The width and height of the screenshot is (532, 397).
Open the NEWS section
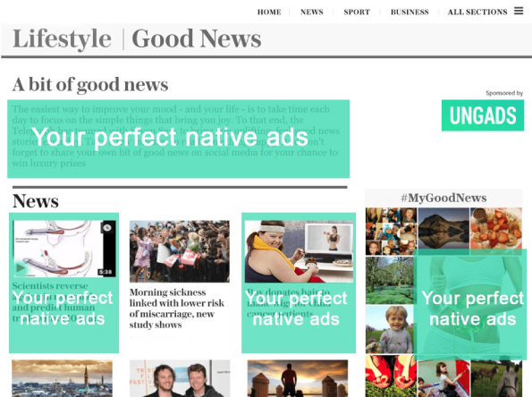[311, 12]
